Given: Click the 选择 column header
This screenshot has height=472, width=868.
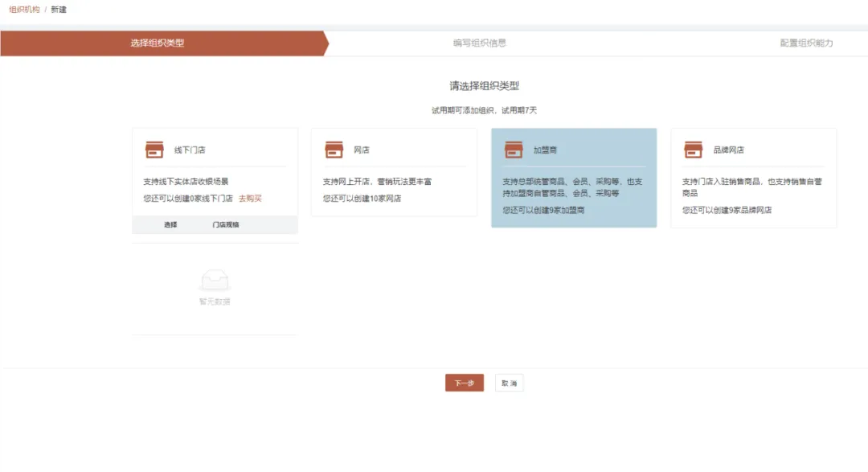Looking at the screenshot, I should 170,225.
